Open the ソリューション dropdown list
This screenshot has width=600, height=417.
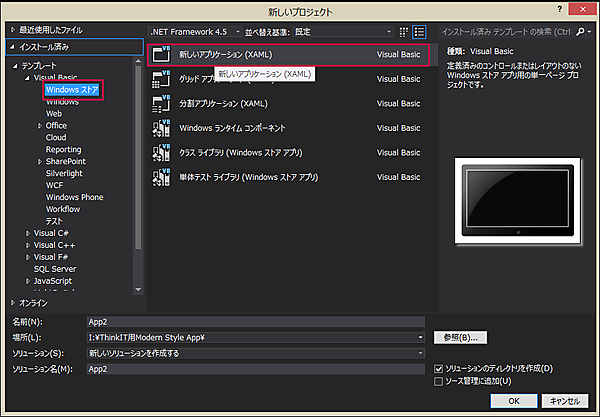point(255,353)
